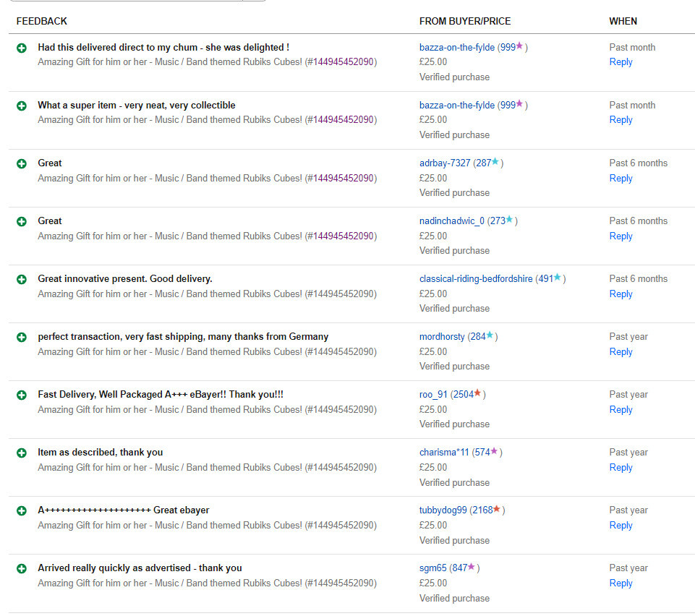The width and height of the screenshot is (695, 616).
Task: Open item number link under 'she was delighted' feedback
Action: click(x=344, y=62)
